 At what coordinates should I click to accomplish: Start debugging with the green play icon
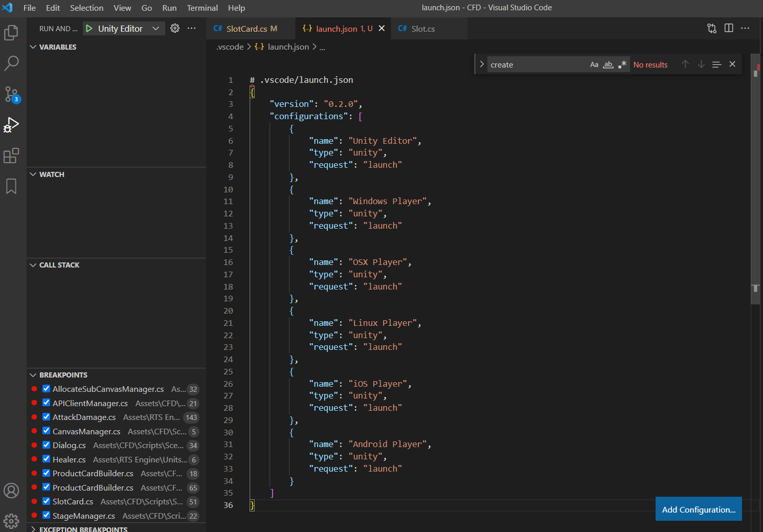tap(89, 29)
